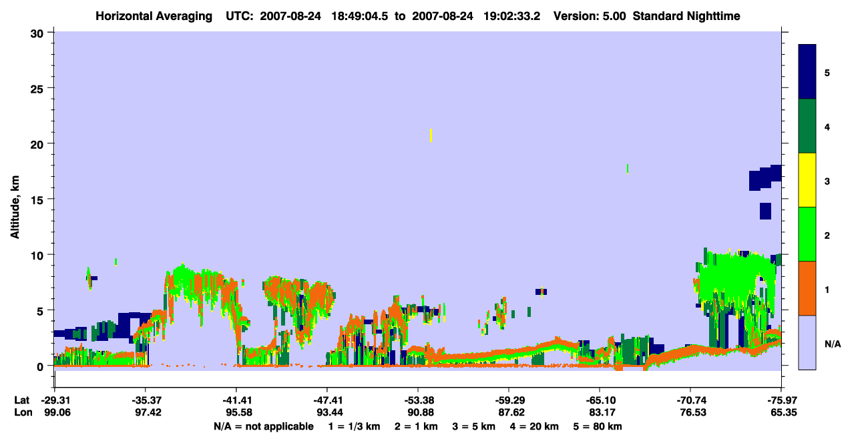Click the lavender N/A colorbar segment

[x=807, y=342]
